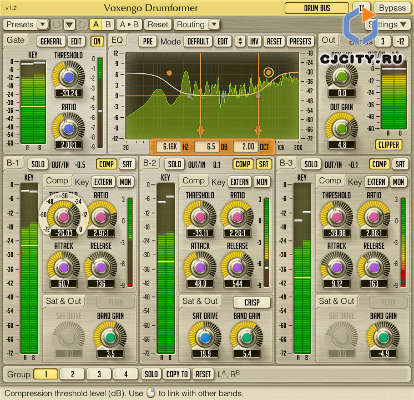Screen dimensions: 414x400
Task: Solo band B-3
Action: [x=311, y=164]
